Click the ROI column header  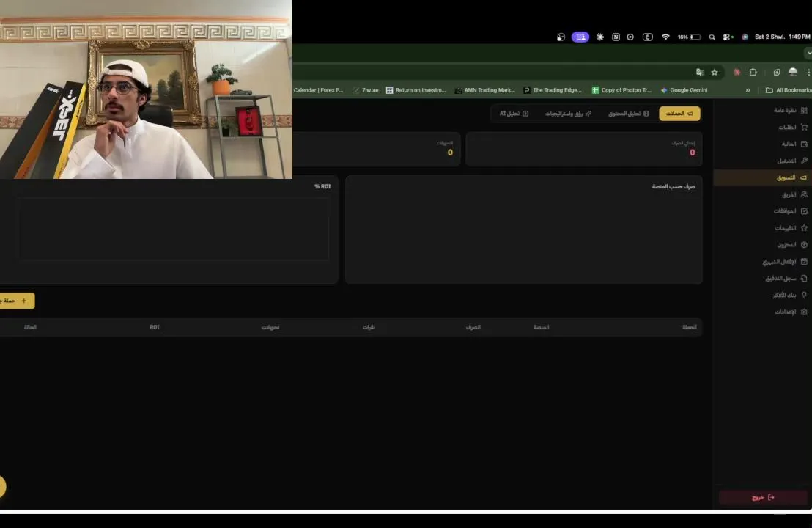[155, 327]
